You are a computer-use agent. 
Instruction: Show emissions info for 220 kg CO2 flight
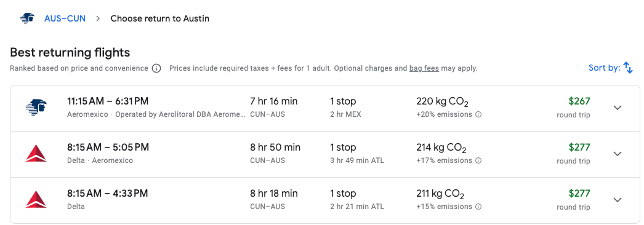click(478, 115)
